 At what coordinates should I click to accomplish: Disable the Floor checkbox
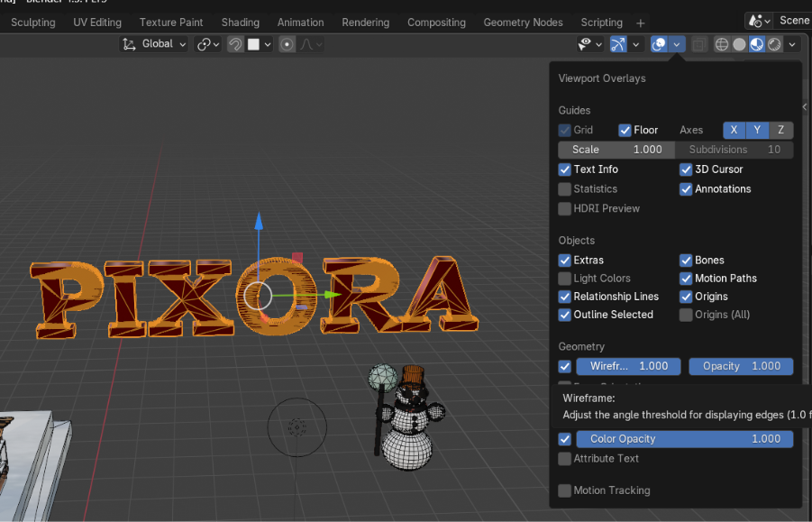[625, 130]
